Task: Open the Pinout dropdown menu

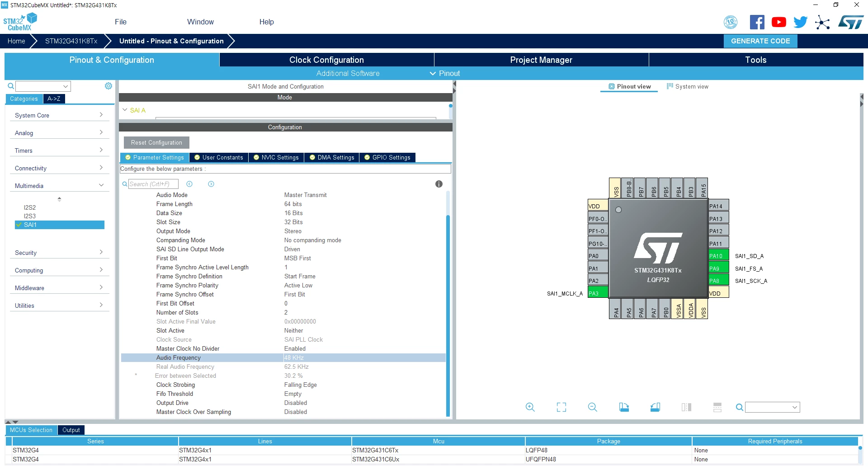Action: point(445,73)
